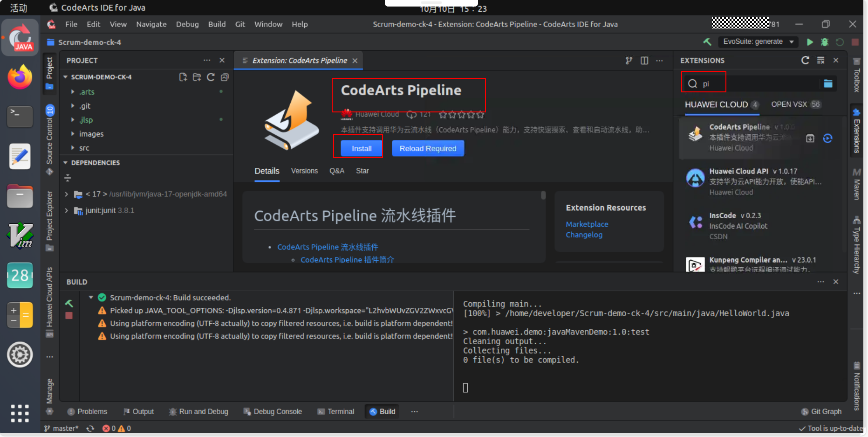Close the Extension: CodeArts Pipeline editor tab

(355, 61)
